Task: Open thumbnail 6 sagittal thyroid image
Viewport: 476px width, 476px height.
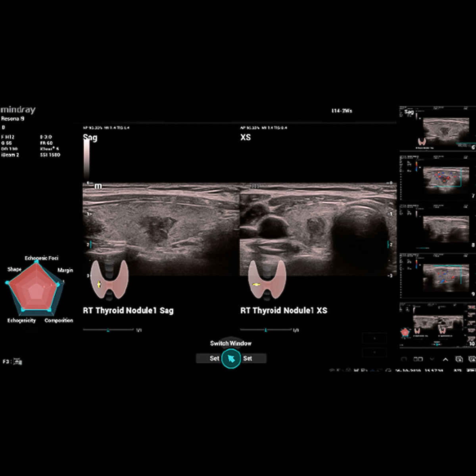Action: point(437,128)
